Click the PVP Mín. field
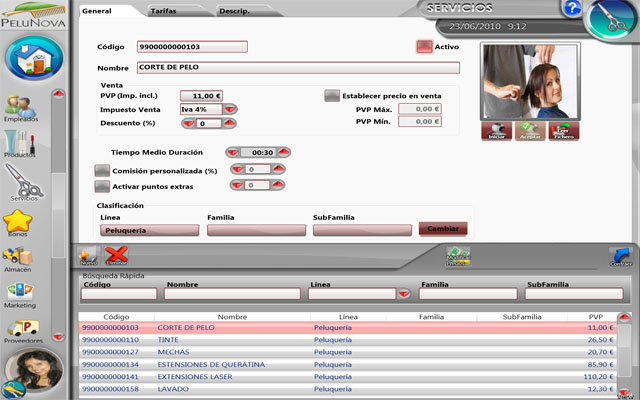The image size is (640, 400). point(420,122)
